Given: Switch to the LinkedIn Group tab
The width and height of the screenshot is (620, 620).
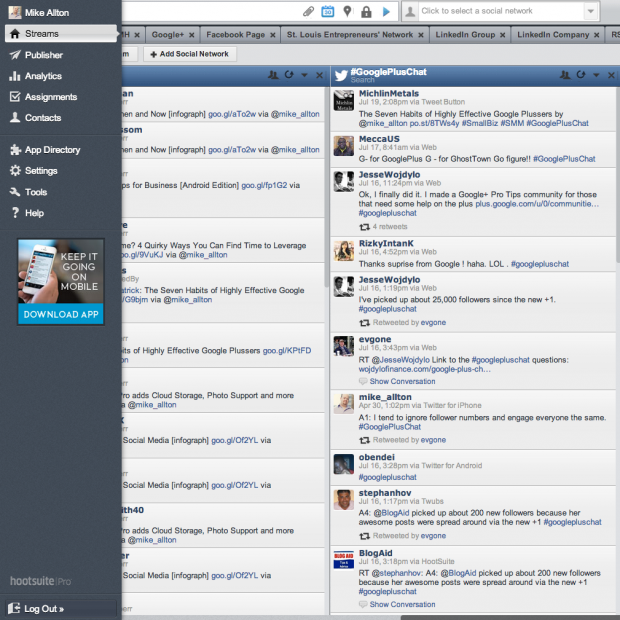Looking at the screenshot, I should pyautogui.click(x=465, y=35).
